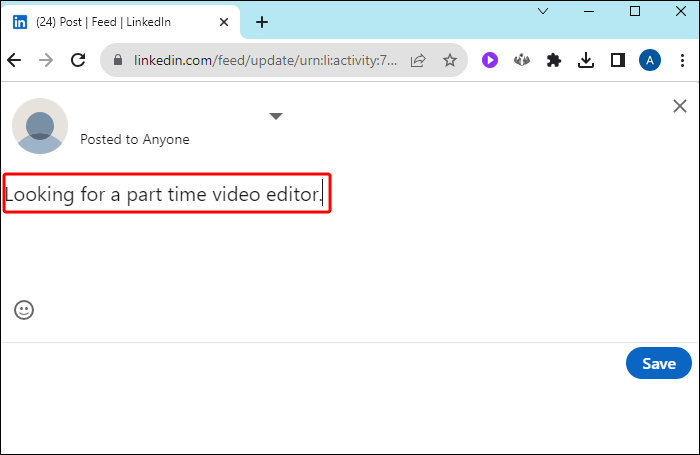Go forward to the next page
Image resolution: width=700 pixels, height=455 pixels.
(46, 60)
